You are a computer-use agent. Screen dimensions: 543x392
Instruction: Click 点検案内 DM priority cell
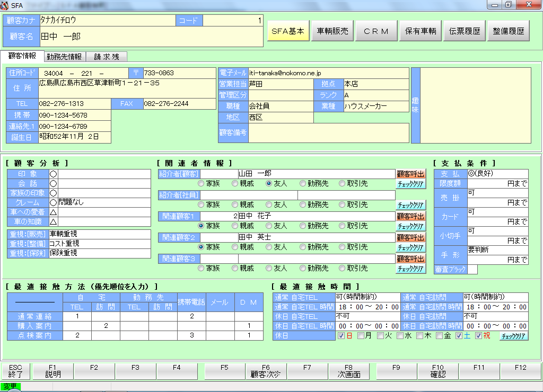[x=249, y=335]
